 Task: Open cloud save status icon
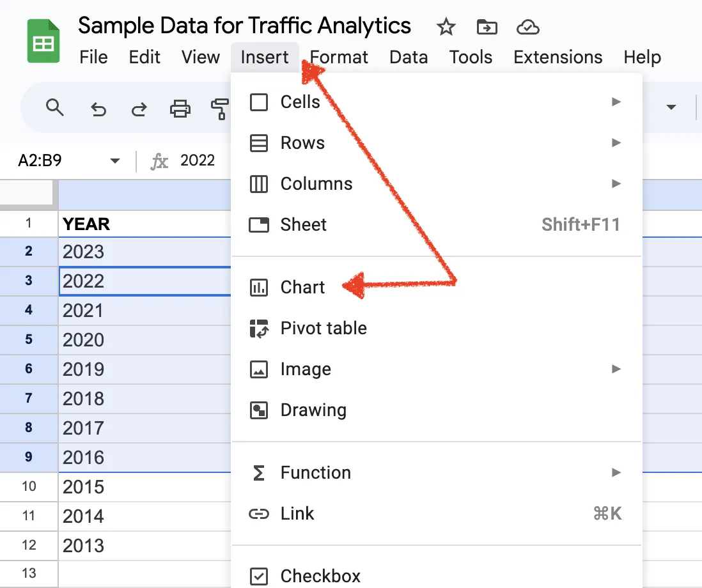point(528,27)
